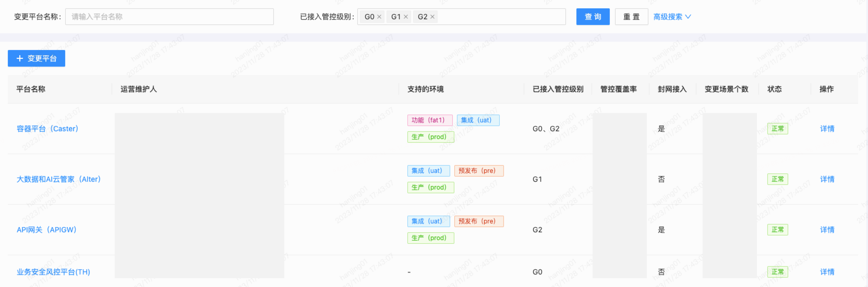Click the G0 level cell in 业务安全风控平台 row
This screenshot has width=868, height=287.
point(537,272)
